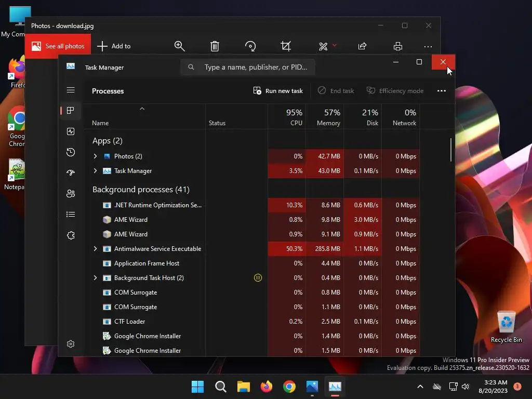Open Photos more options ellipsis

tap(428, 46)
